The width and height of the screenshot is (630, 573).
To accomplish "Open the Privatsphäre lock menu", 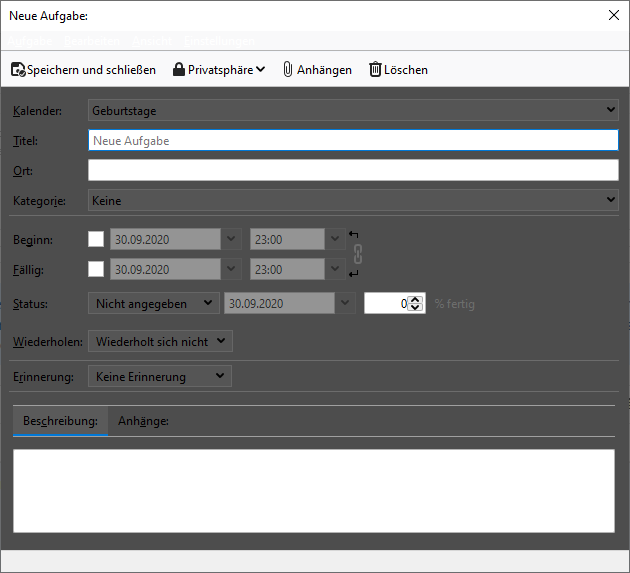I will pos(218,70).
